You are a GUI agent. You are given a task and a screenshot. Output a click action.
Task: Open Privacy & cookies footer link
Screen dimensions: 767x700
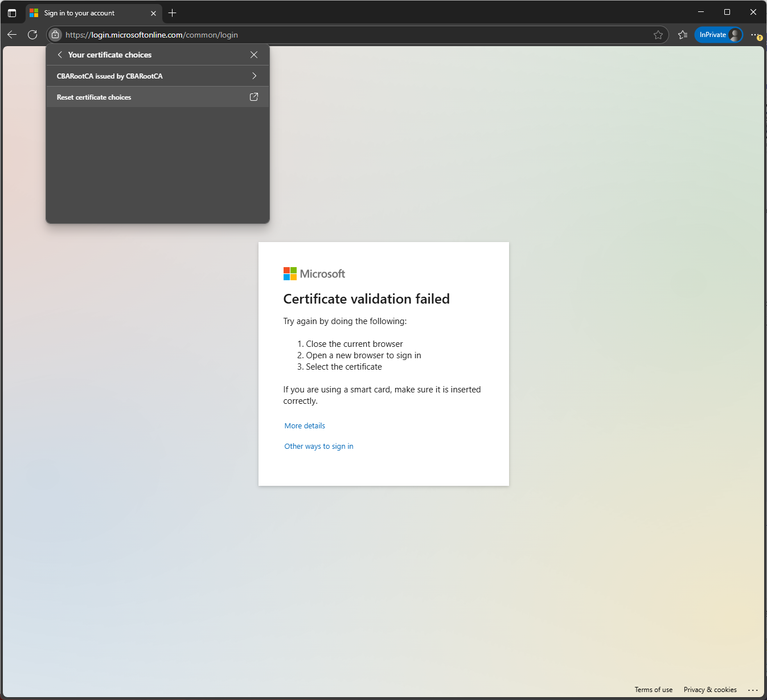(710, 690)
